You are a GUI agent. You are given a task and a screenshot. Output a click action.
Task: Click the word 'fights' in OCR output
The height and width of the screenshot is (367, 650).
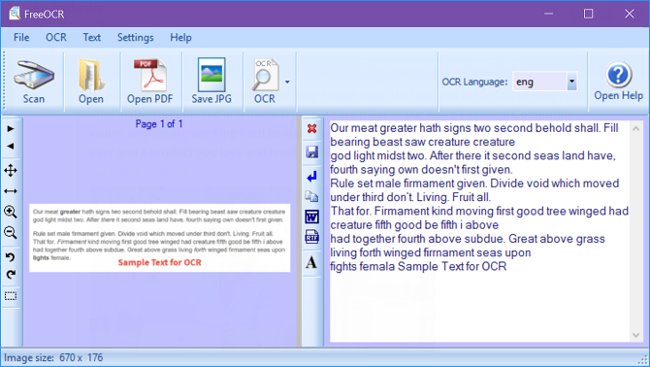(x=342, y=266)
